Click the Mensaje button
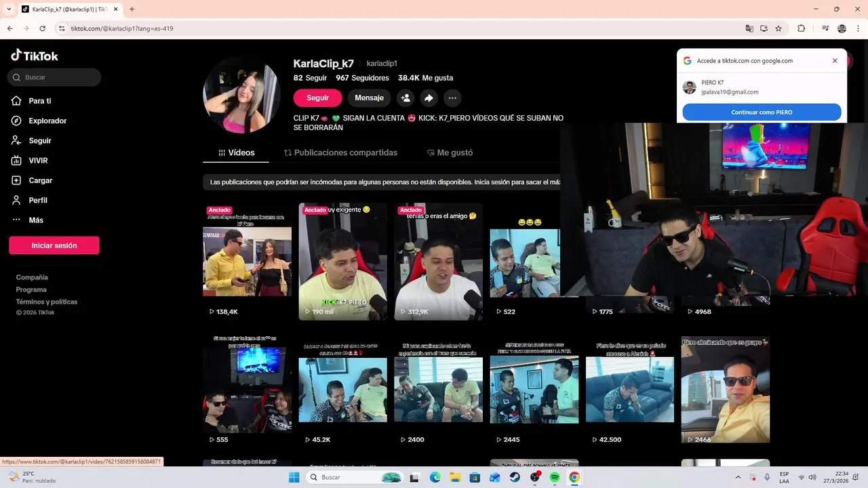Image resolution: width=868 pixels, height=488 pixels. [x=369, y=98]
